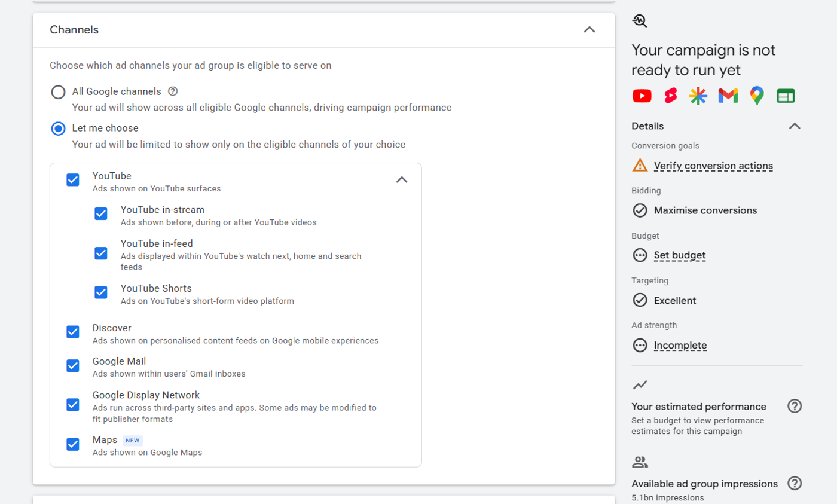
Task: Uncheck the YouTube in-feed checkbox
Action: pyautogui.click(x=101, y=253)
